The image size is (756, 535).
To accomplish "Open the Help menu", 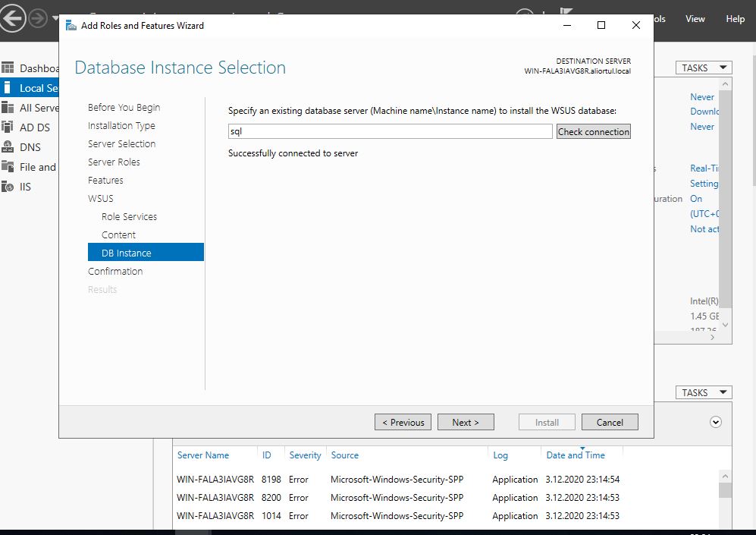I will coord(735,19).
